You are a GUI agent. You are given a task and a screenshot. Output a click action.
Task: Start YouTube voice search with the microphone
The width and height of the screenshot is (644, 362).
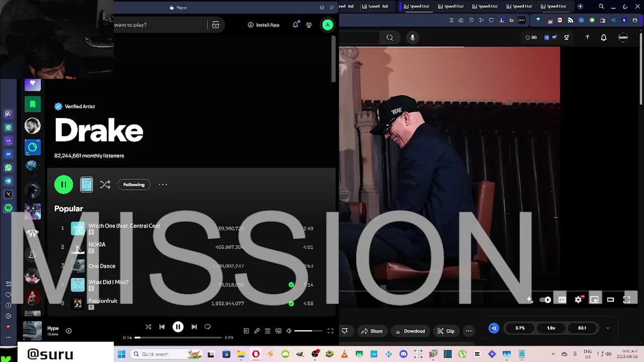(413, 37)
